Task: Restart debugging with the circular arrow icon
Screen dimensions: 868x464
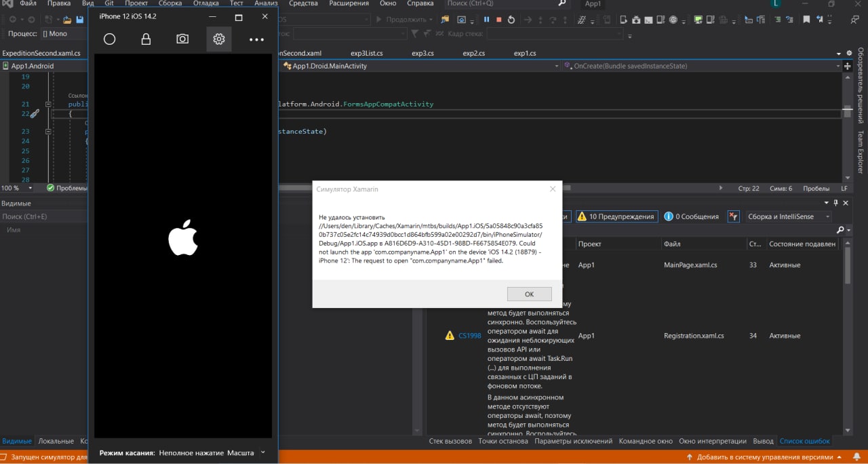Action: click(x=511, y=20)
